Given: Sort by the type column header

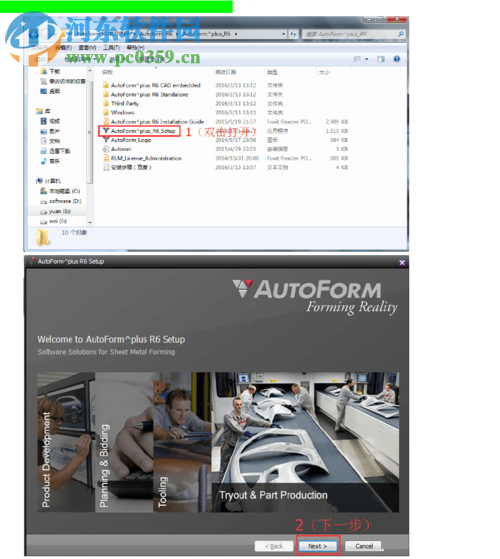Looking at the screenshot, I should (272, 72).
